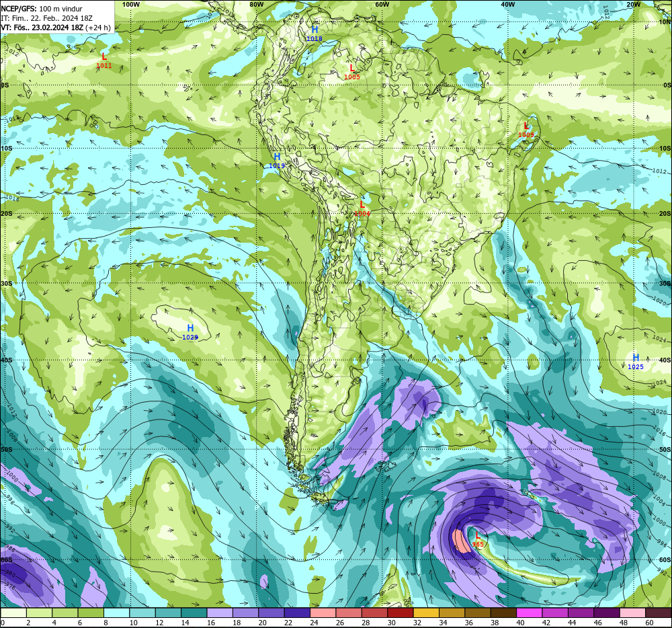Pick the legend swatch between 0 and 2
Image resolution: width=672 pixels, height=628 pixels.
pyautogui.click(x=13, y=613)
